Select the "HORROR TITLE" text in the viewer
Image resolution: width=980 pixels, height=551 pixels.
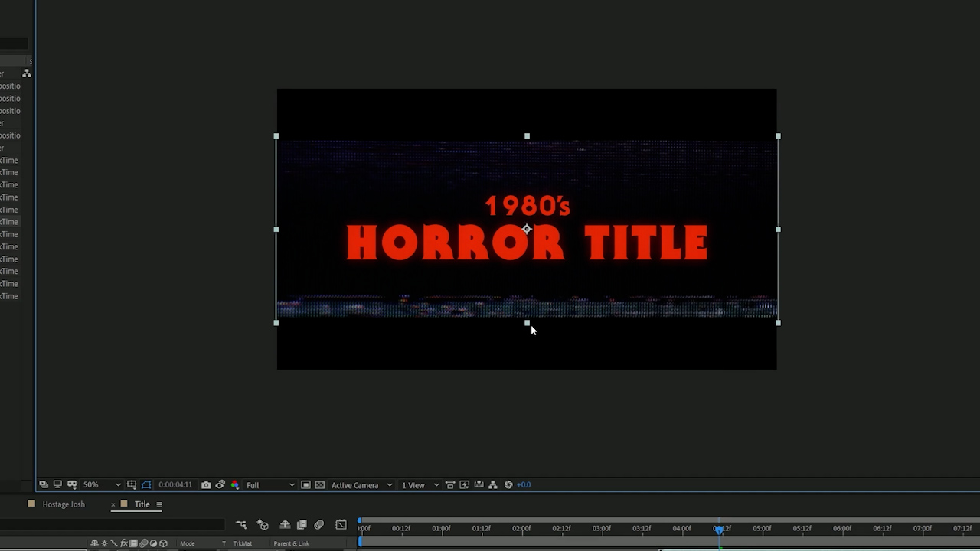527,243
